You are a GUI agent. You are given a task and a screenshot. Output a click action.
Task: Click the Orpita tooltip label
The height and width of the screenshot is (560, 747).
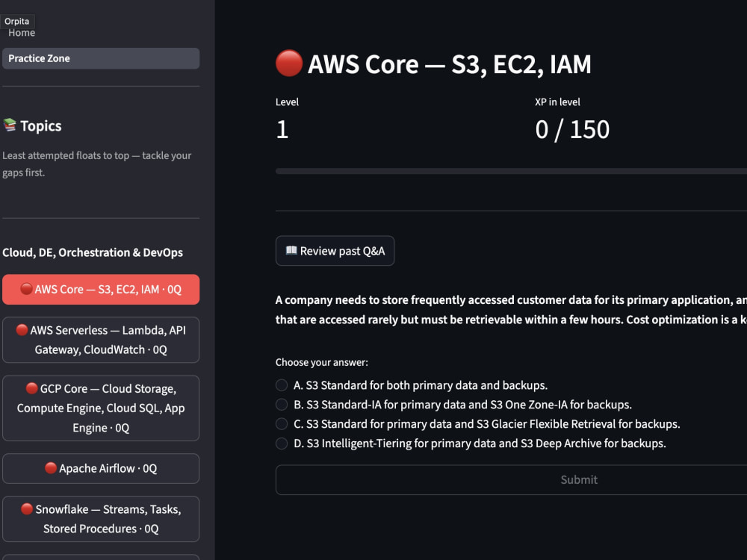click(x=17, y=22)
